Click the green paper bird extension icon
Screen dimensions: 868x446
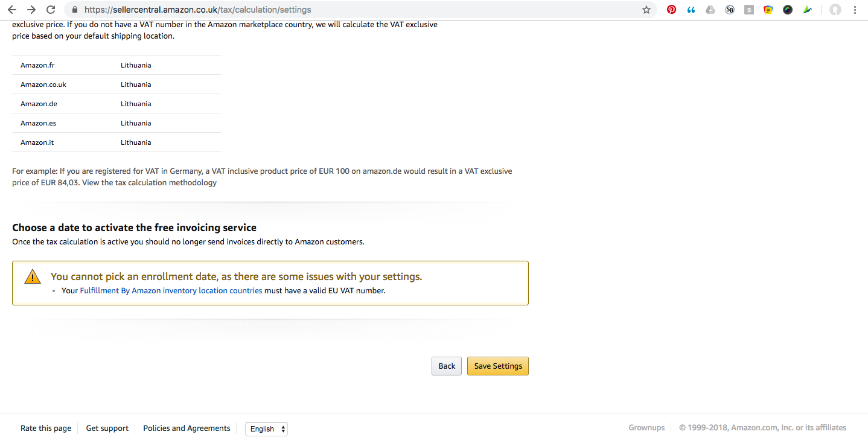pos(808,10)
